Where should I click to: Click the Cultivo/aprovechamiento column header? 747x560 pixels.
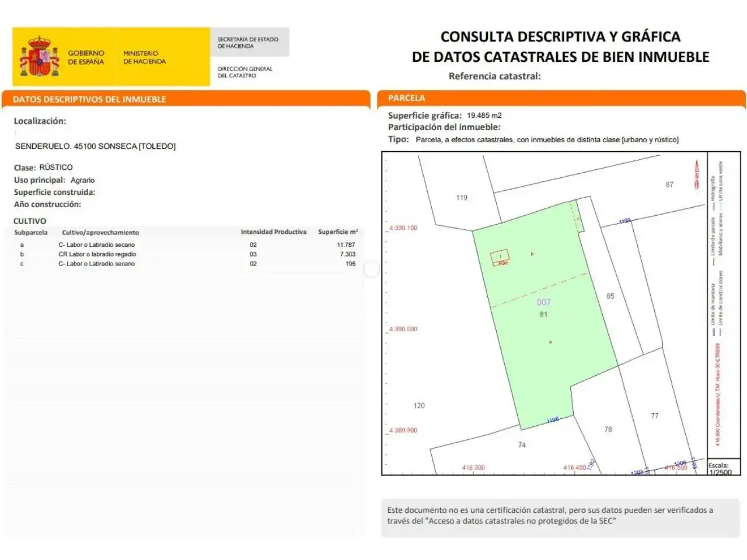pos(100,232)
